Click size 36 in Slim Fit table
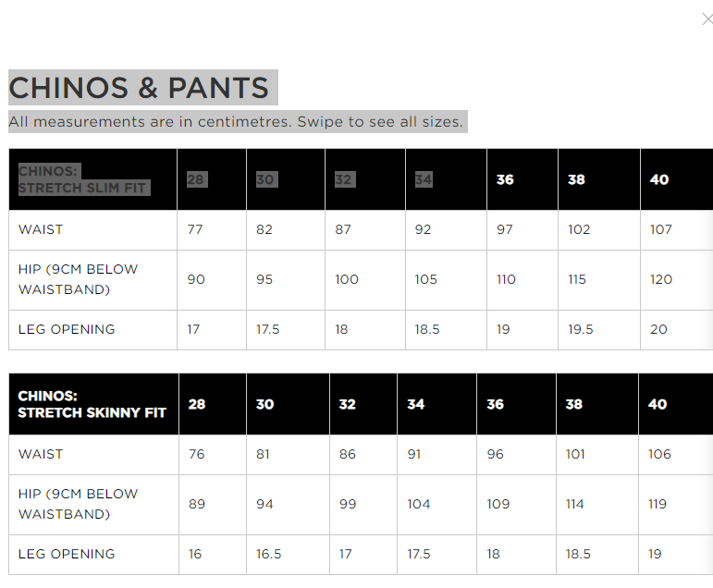 [505, 179]
